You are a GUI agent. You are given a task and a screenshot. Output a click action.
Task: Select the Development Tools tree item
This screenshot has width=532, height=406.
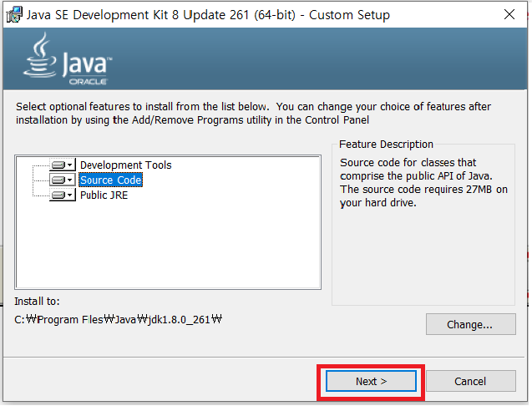pyautogui.click(x=125, y=165)
